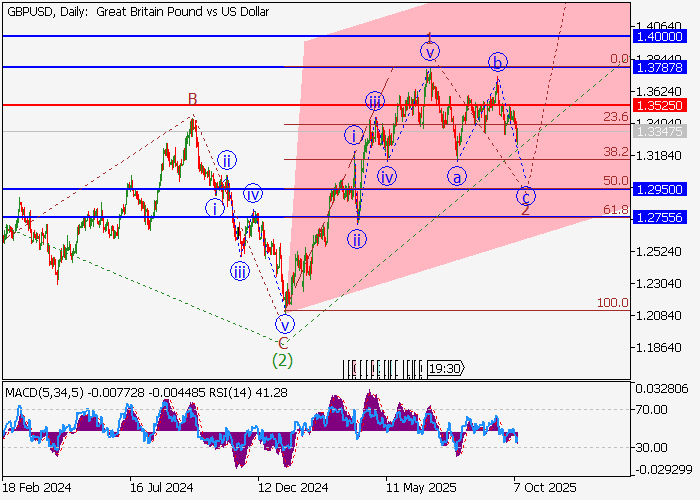Select the circled 'b' wave marker
Viewport: 700px width, 500px height.
point(498,63)
